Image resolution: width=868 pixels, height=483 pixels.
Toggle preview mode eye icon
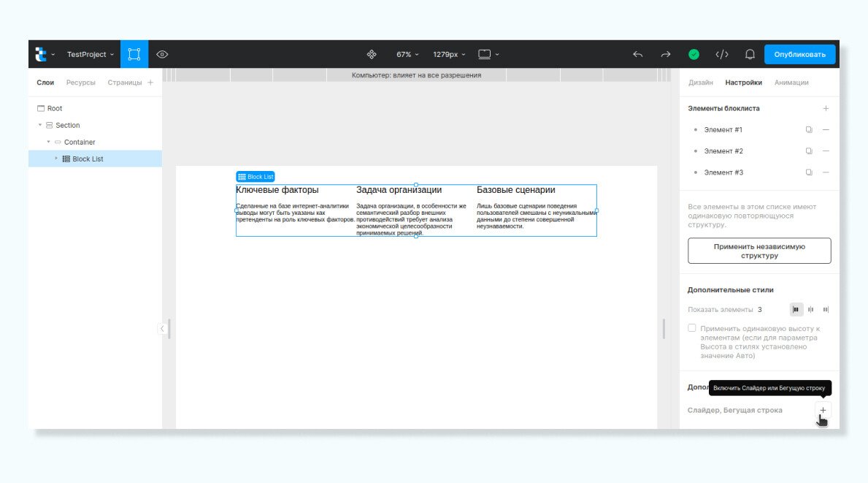[x=162, y=54]
